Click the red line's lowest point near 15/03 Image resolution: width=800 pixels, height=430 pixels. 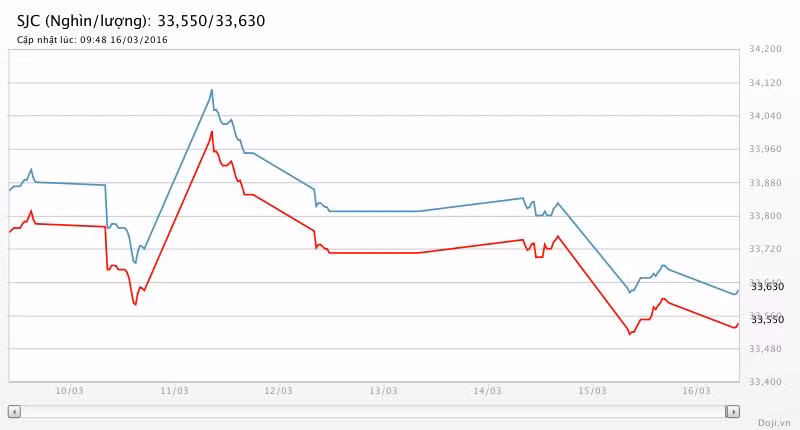point(629,334)
